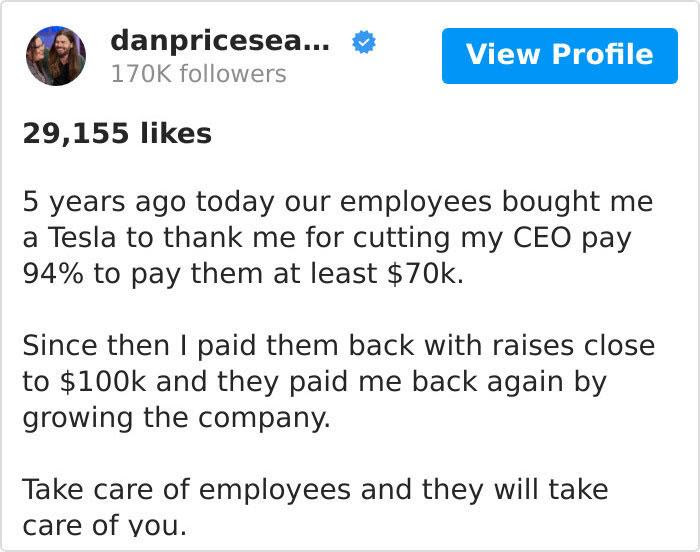The height and width of the screenshot is (552, 700).
Task: Click the line starting 'Since then I paid'
Action: coord(339,346)
